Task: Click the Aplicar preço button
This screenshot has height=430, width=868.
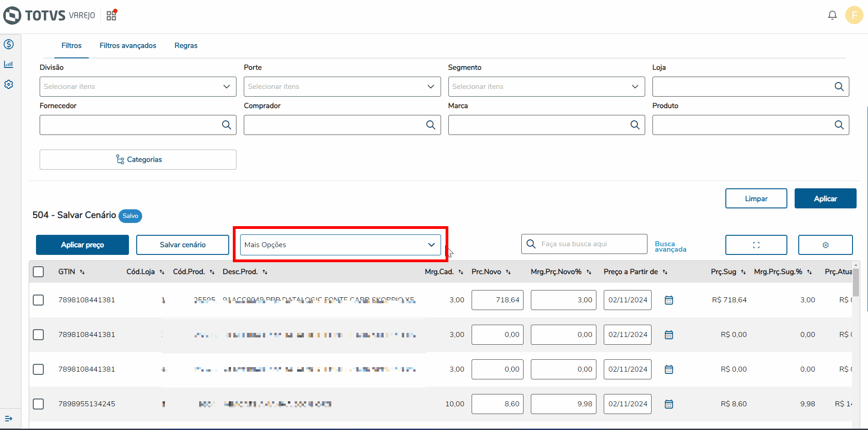Action: (82, 245)
